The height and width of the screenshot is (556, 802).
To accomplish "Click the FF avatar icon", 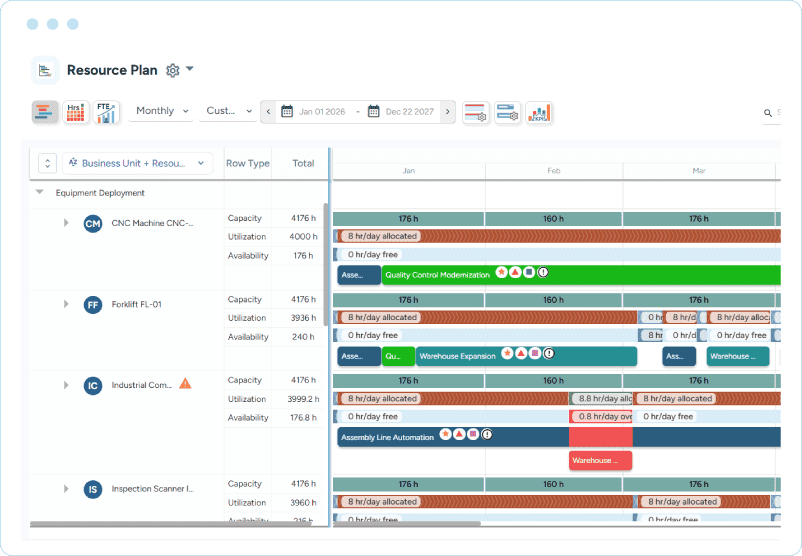I will 93,305.
